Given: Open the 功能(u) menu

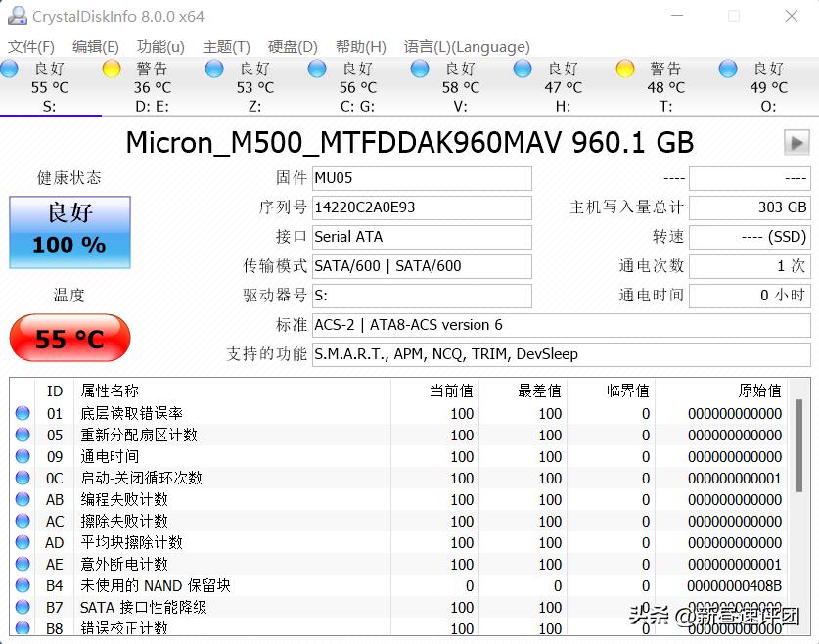Looking at the screenshot, I should (x=159, y=46).
